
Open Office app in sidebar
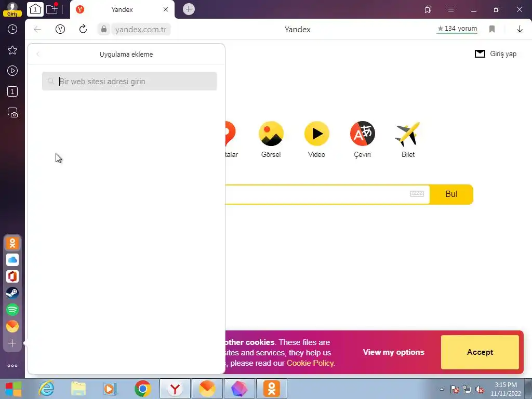(12, 276)
